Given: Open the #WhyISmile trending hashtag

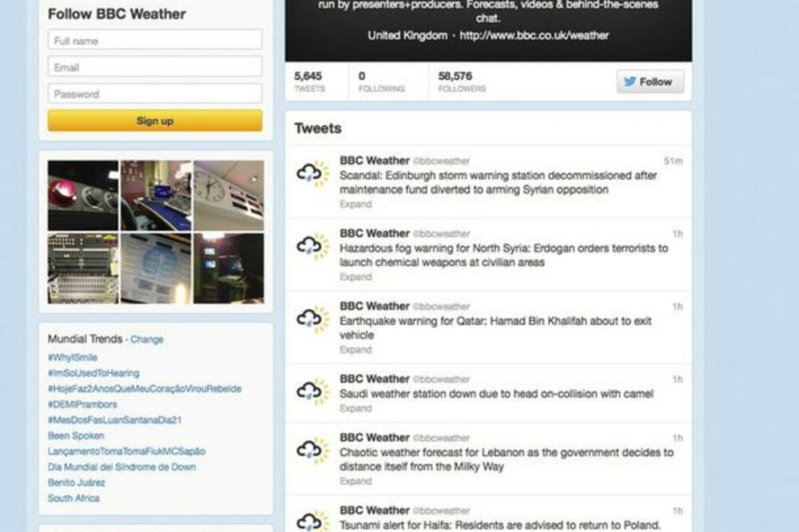Looking at the screenshot, I should pyautogui.click(x=73, y=357).
